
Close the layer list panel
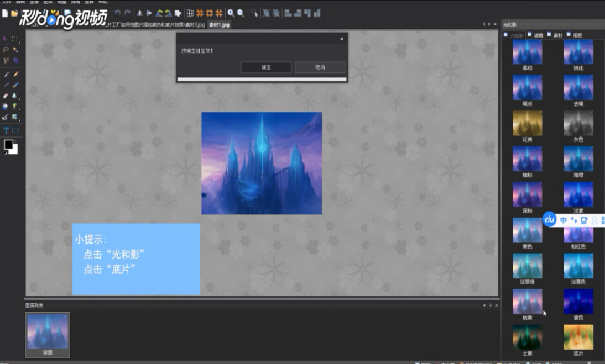pos(496,305)
